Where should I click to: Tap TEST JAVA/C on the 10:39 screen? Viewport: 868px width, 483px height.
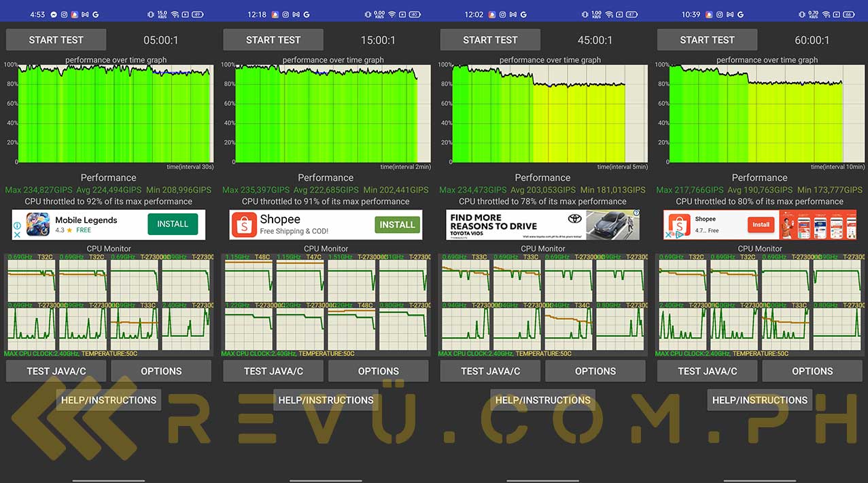[x=707, y=371]
